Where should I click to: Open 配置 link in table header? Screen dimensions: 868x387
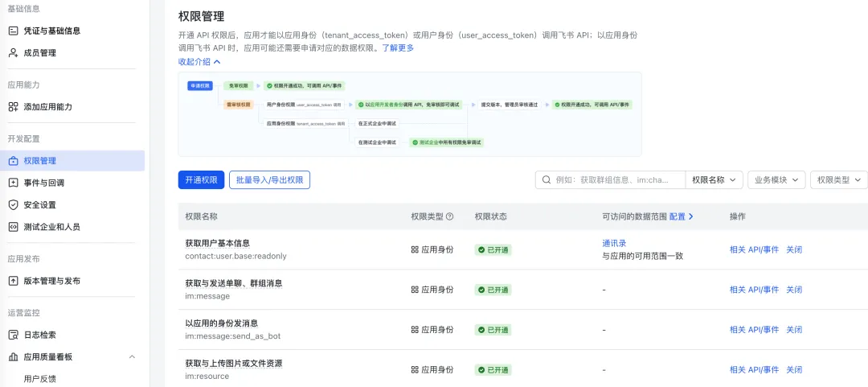coord(682,216)
